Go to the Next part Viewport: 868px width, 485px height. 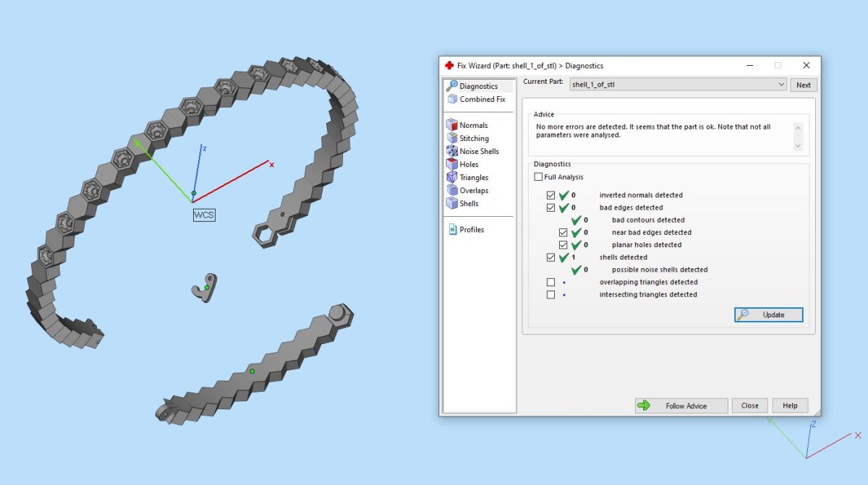point(804,85)
